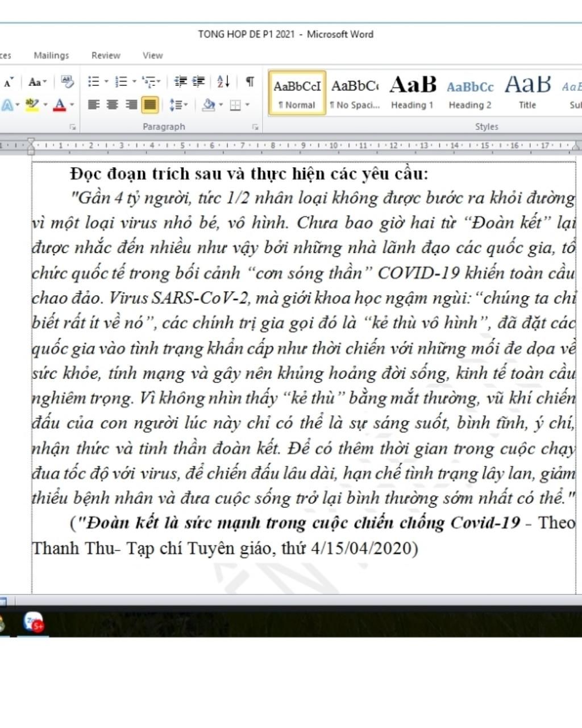Open the Paragraph dialog launcher
Viewport: 582px width, 728px height.
tap(255, 127)
